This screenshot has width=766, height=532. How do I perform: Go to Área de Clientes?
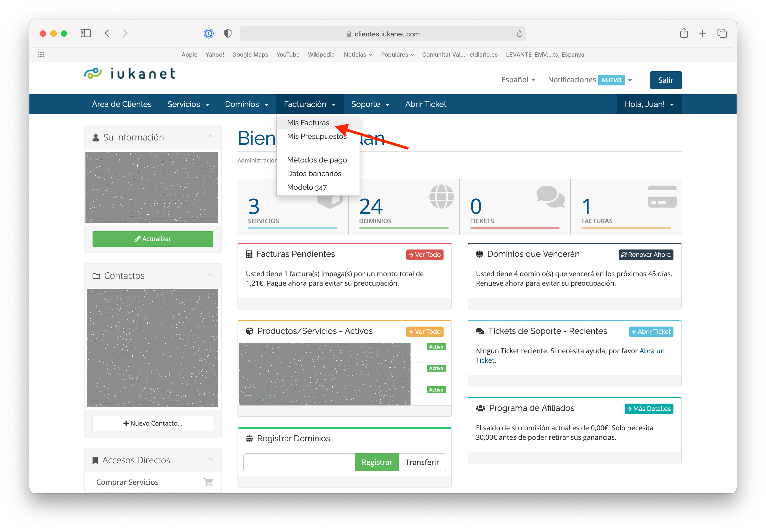click(122, 104)
